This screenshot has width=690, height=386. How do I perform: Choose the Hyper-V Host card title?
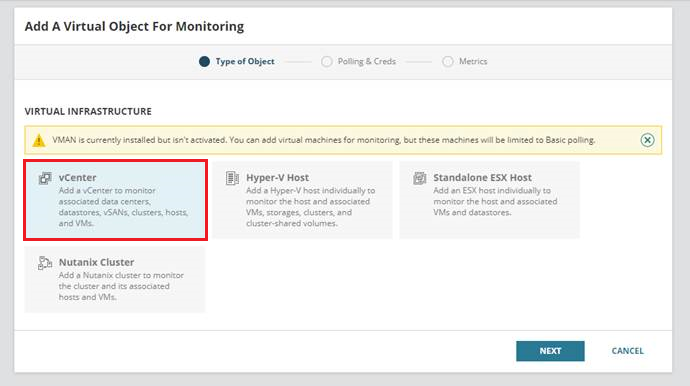[x=277, y=177]
